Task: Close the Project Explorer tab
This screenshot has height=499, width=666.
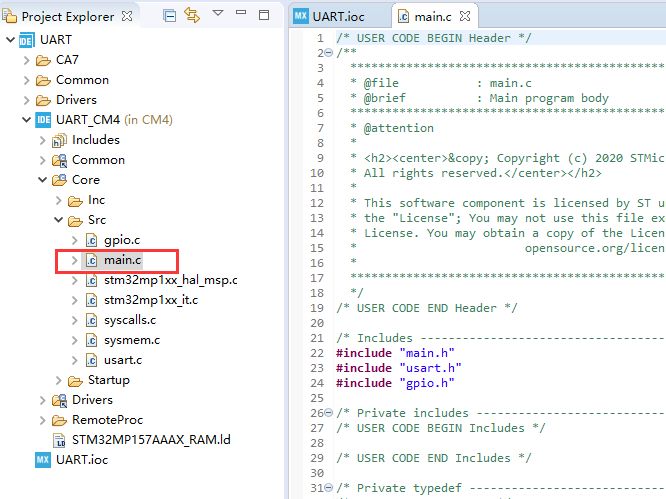Action: point(127,16)
